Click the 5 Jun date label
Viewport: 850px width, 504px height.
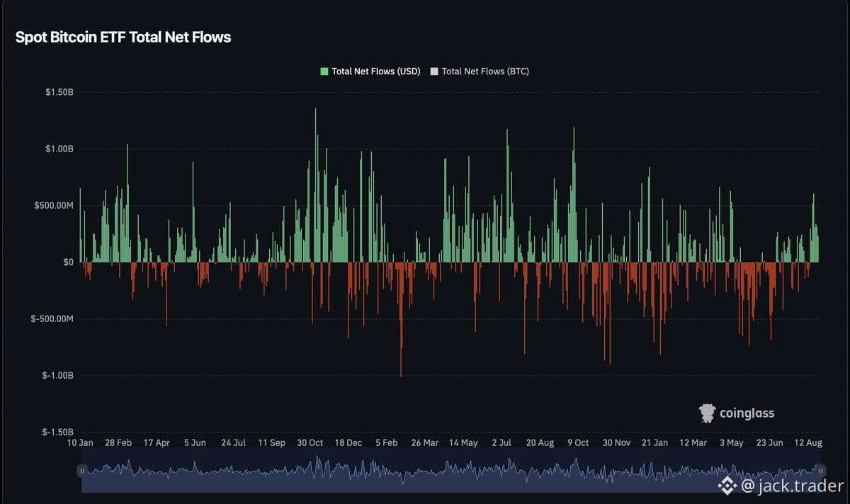pyautogui.click(x=195, y=443)
